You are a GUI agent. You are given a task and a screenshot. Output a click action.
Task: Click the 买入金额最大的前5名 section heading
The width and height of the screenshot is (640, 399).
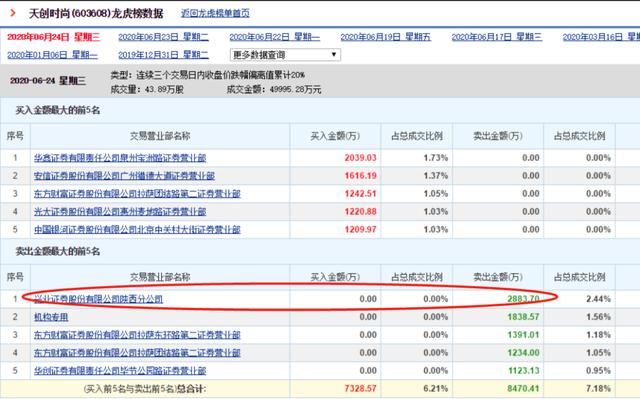pos(58,110)
